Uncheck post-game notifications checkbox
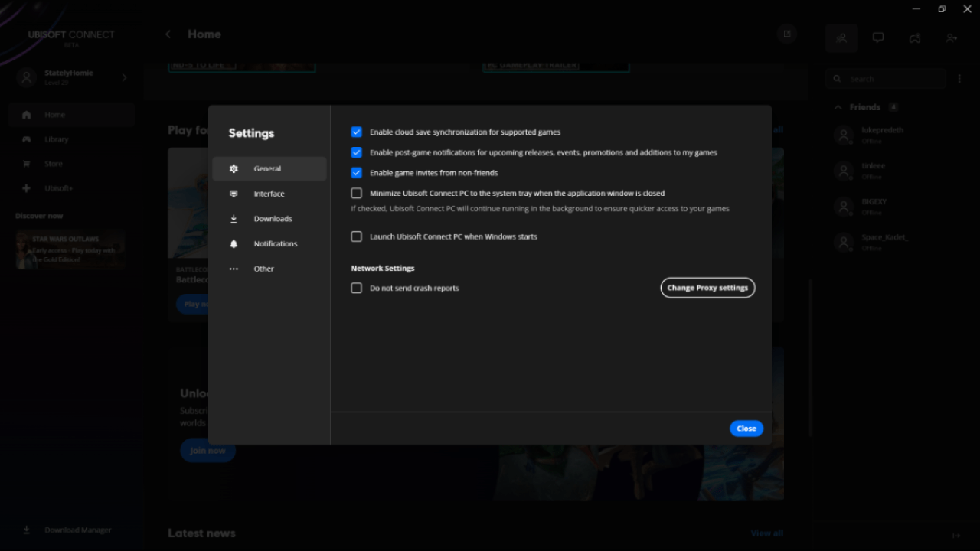 (356, 152)
